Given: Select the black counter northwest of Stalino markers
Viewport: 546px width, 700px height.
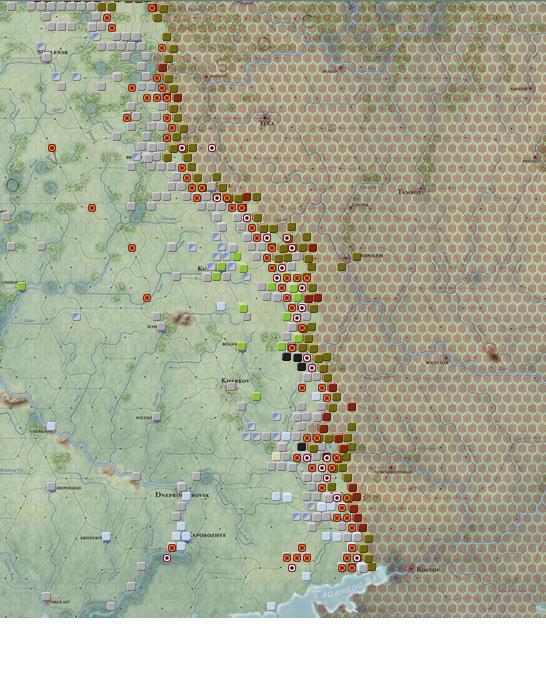Looking at the screenshot, I should tap(301, 446).
